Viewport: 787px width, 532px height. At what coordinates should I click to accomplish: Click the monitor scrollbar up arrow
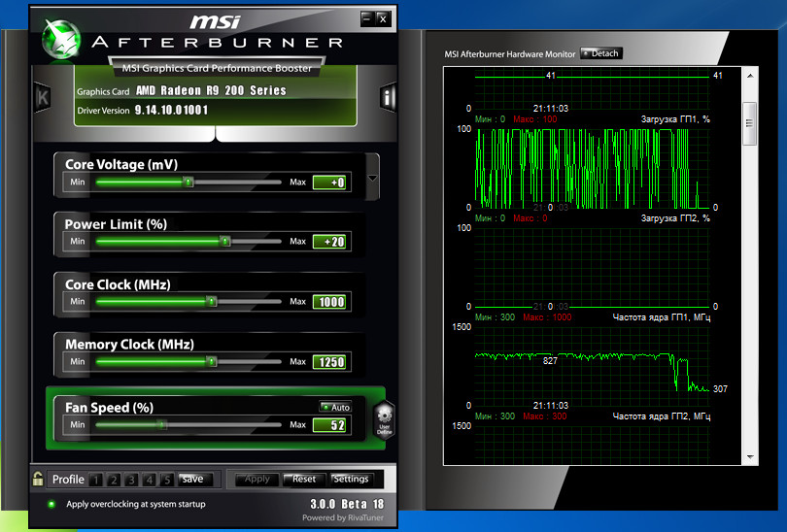pos(750,76)
